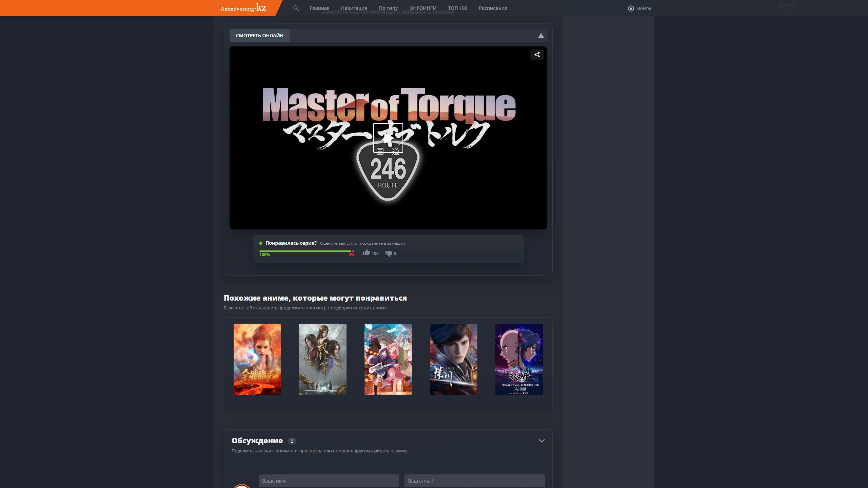Dislike the episode with thumbs down
Image resolution: width=868 pixels, height=488 pixels.
coord(389,253)
